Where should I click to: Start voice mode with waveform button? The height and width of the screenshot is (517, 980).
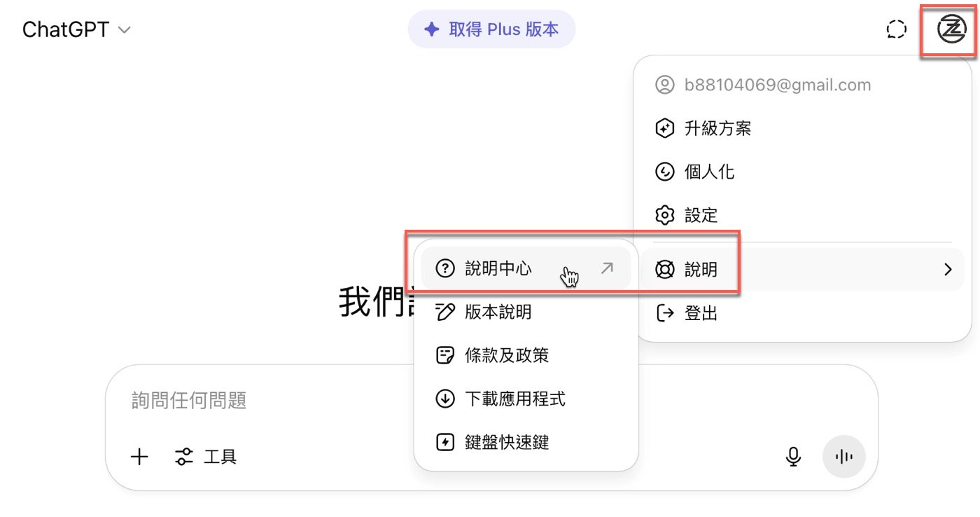(843, 457)
